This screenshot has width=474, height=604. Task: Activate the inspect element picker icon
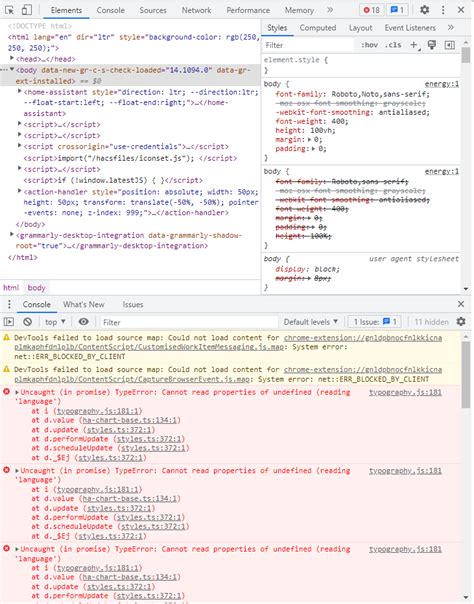10,10
